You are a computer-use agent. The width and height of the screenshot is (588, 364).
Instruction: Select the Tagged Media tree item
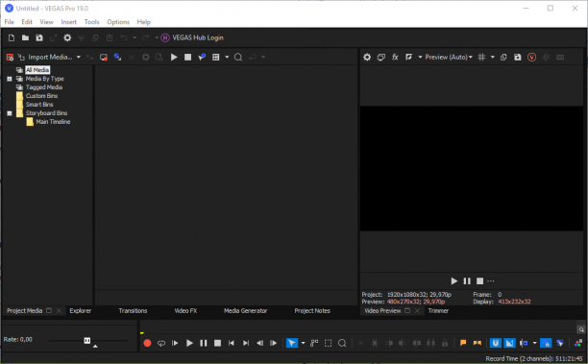pos(44,87)
